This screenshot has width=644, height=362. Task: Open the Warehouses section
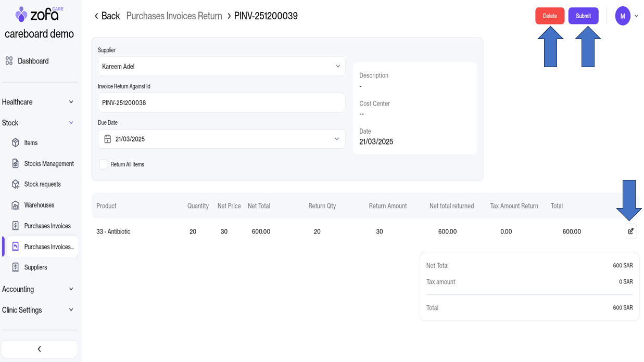tap(39, 205)
